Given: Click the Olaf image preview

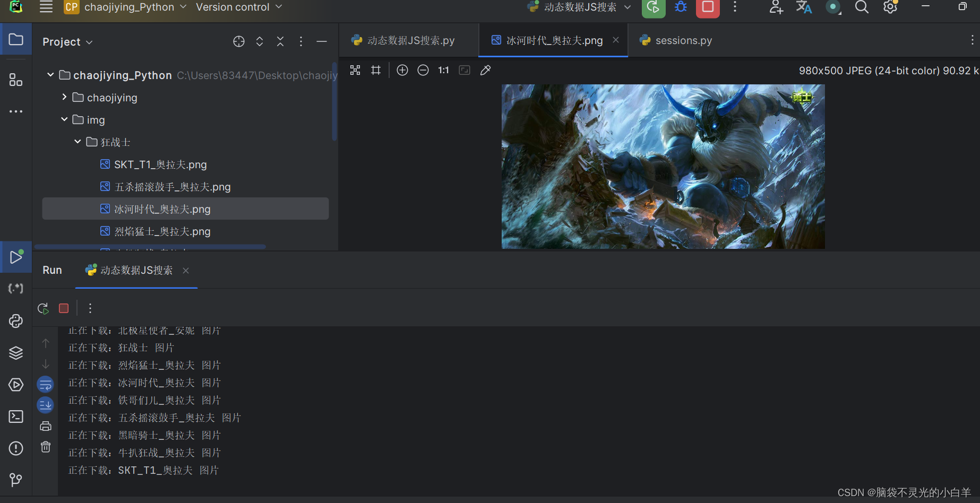Looking at the screenshot, I should tap(663, 167).
